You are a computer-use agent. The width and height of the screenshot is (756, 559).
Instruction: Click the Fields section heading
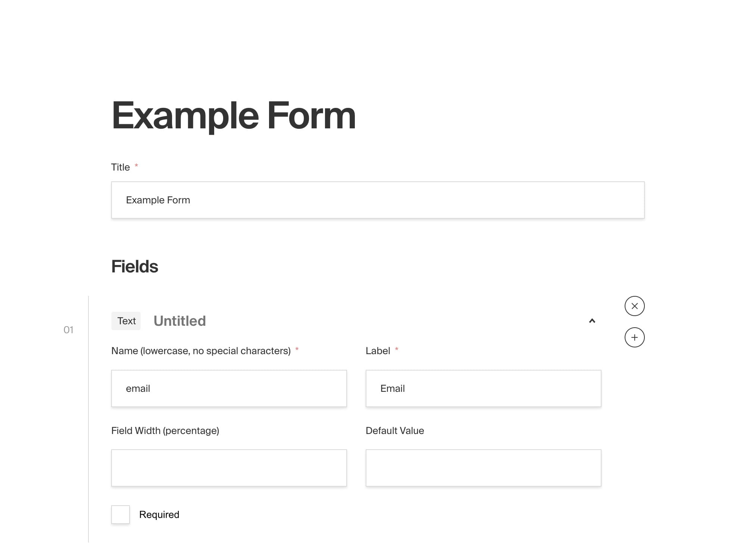tap(134, 266)
